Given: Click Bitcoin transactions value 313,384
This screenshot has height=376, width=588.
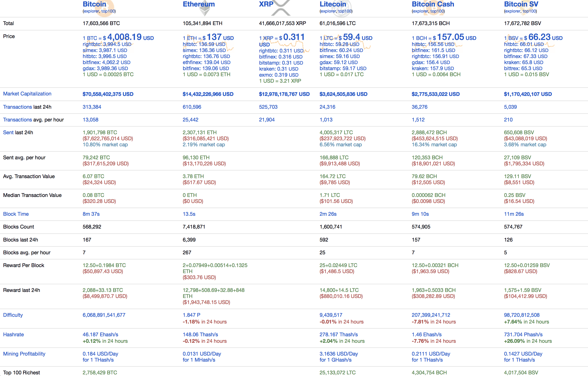Looking at the screenshot, I should coord(92,107).
